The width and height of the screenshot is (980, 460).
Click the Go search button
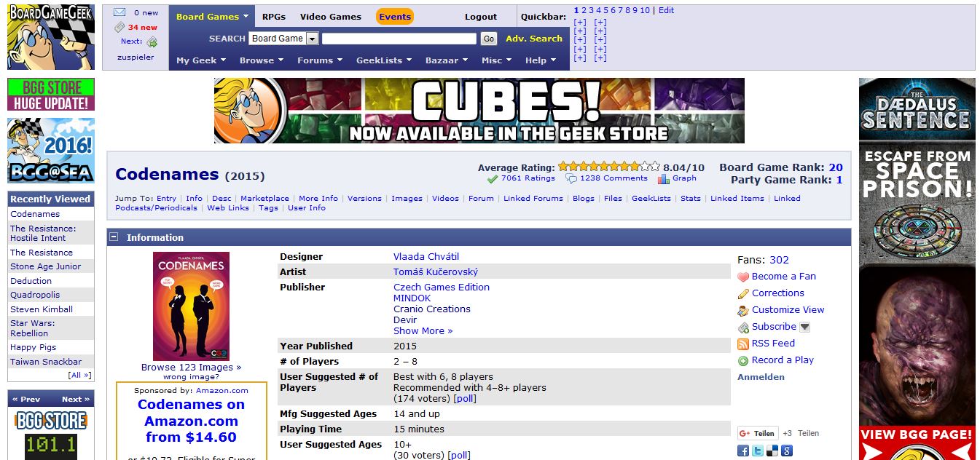(x=489, y=39)
